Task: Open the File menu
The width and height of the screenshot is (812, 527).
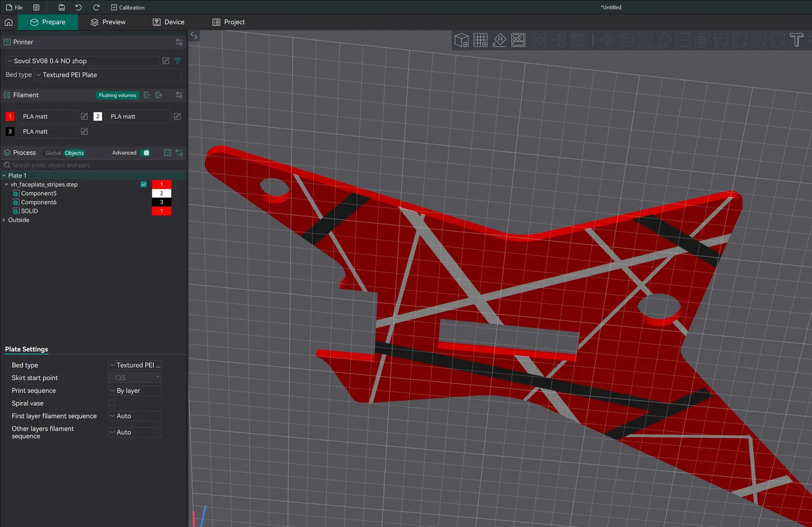Action: click(14, 8)
